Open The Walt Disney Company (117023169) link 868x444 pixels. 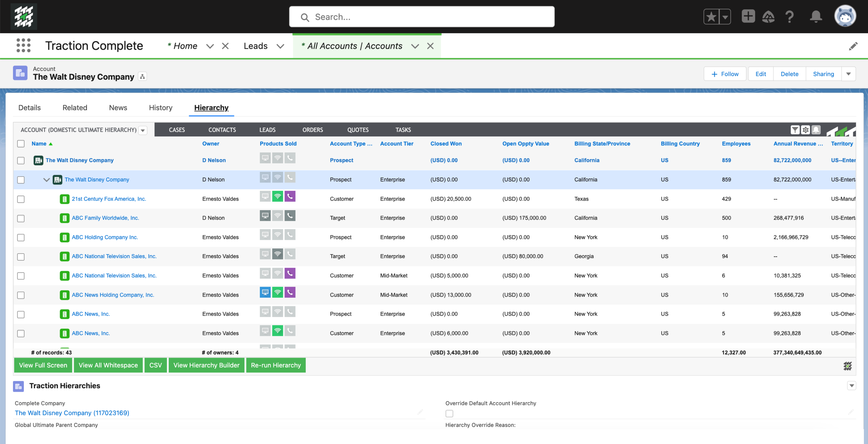coord(72,413)
